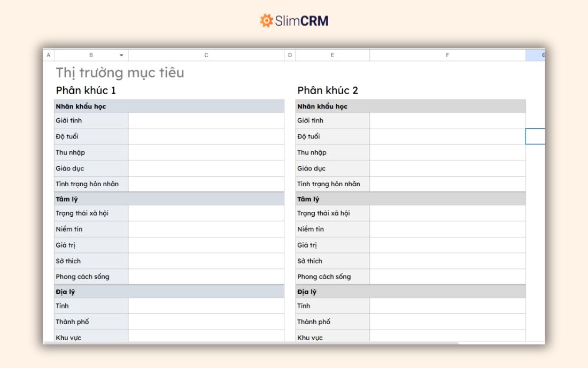Select column C header

pos(206,55)
